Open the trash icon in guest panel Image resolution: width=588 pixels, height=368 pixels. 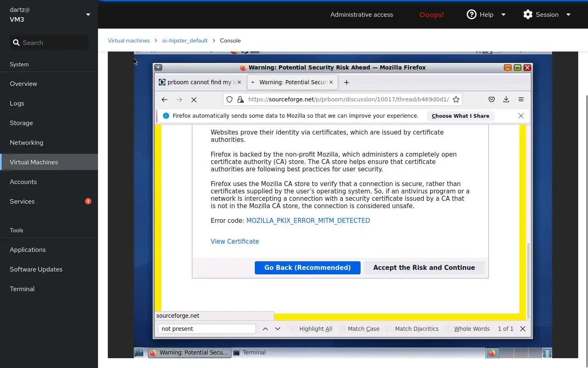(x=547, y=353)
